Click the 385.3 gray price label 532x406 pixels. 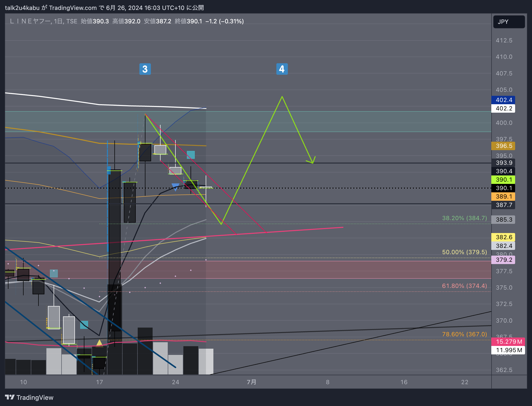[503, 220]
